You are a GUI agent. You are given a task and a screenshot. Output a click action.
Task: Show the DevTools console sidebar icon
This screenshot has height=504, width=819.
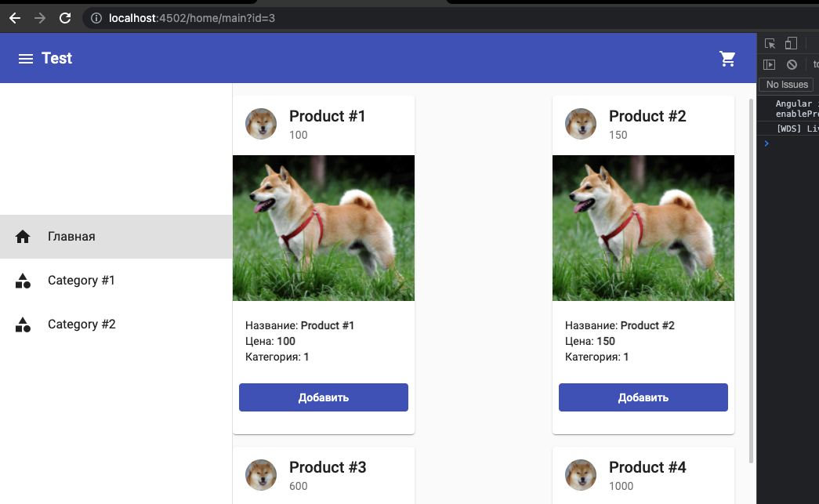click(769, 64)
